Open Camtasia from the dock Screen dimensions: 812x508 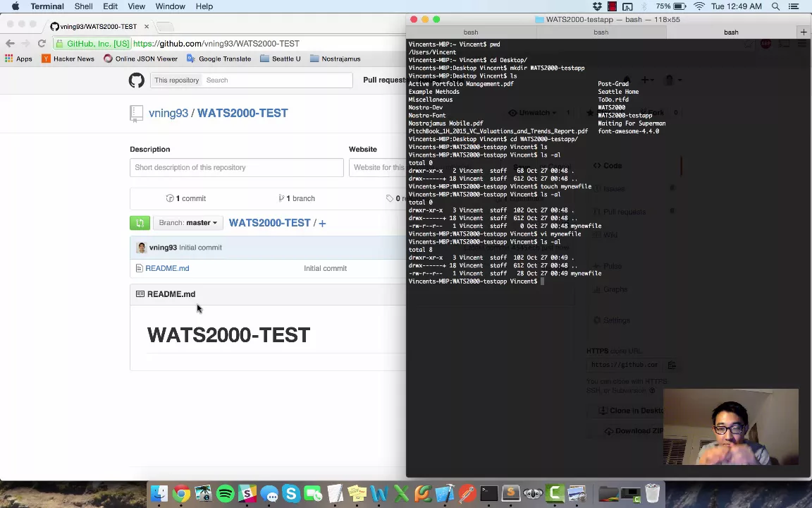click(555, 493)
